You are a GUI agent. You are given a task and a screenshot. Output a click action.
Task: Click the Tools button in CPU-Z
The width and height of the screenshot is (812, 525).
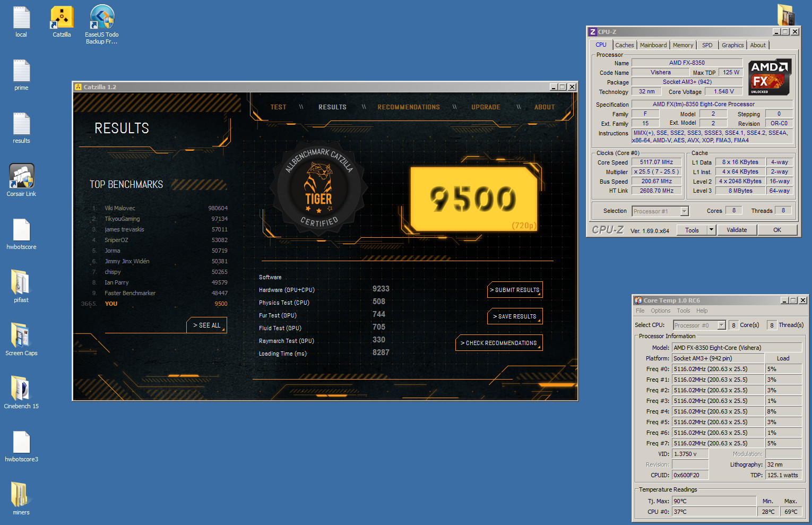point(692,230)
